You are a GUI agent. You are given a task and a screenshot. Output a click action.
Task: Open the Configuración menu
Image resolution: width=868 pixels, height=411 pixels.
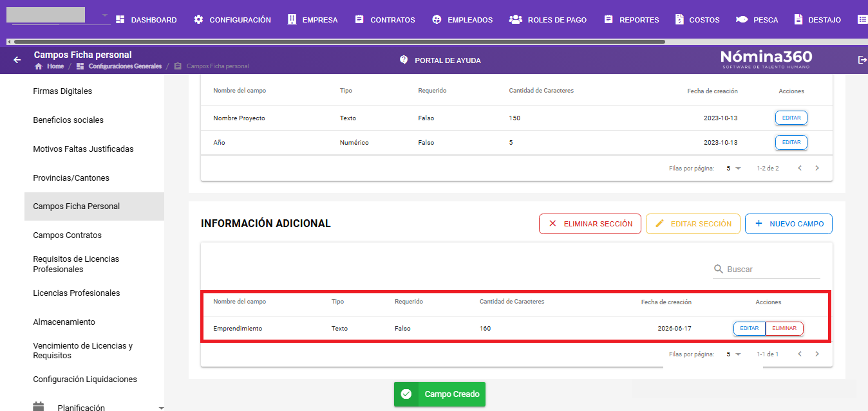coord(232,20)
